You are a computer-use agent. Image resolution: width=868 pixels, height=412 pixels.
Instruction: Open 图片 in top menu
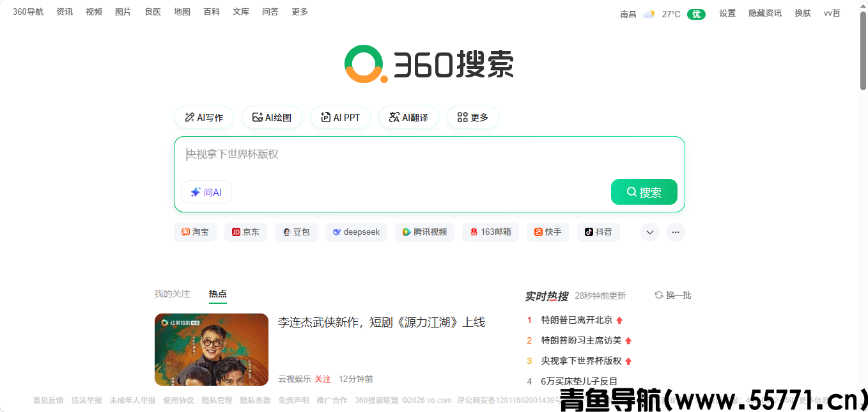point(123,12)
